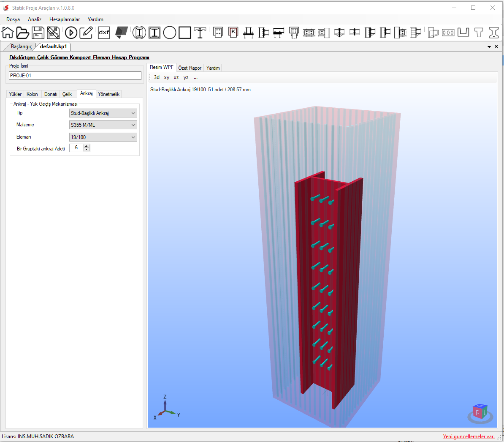This screenshot has width=504, height=442.
Task: Open the Yardım menu in the menu bar
Action: tap(95, 19)
